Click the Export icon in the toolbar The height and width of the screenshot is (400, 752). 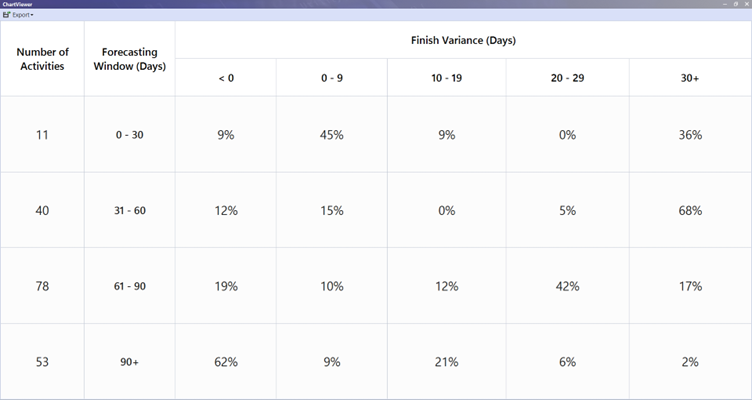7,15
